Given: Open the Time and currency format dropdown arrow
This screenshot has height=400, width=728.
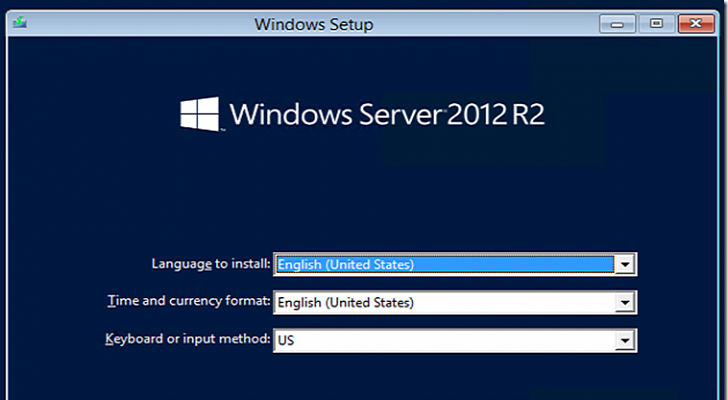Looking at the screenshot, I should pos(625,302).
